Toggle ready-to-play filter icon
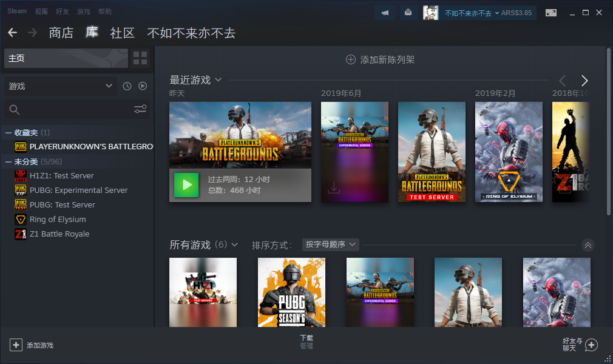 click(143, 86)
